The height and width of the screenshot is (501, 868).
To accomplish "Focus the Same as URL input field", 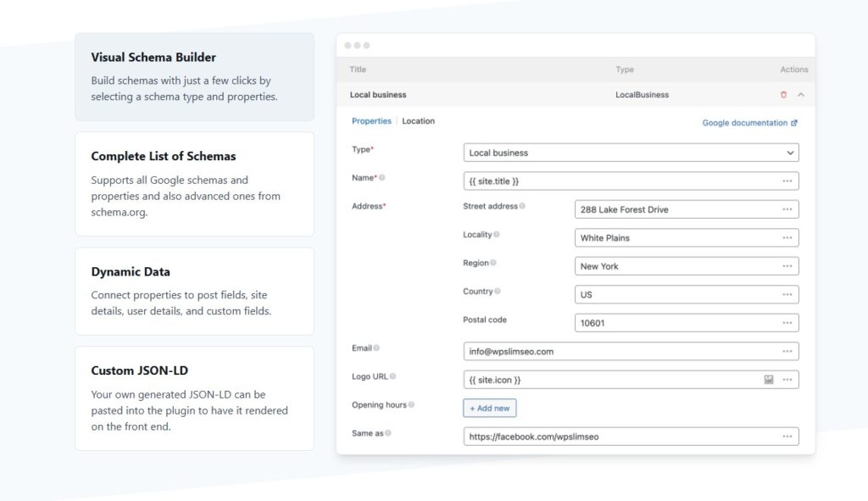I will 619,437.
